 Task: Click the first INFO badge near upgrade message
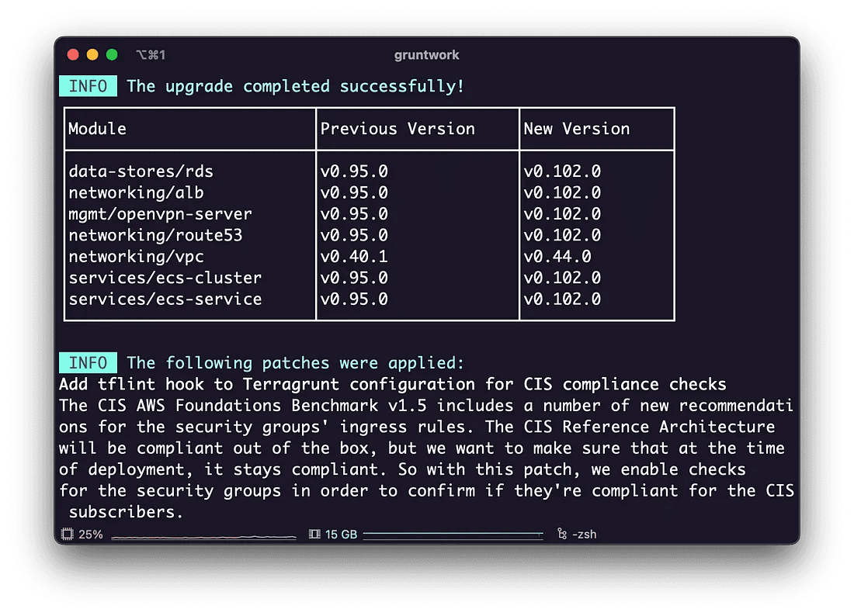point(88,86)
